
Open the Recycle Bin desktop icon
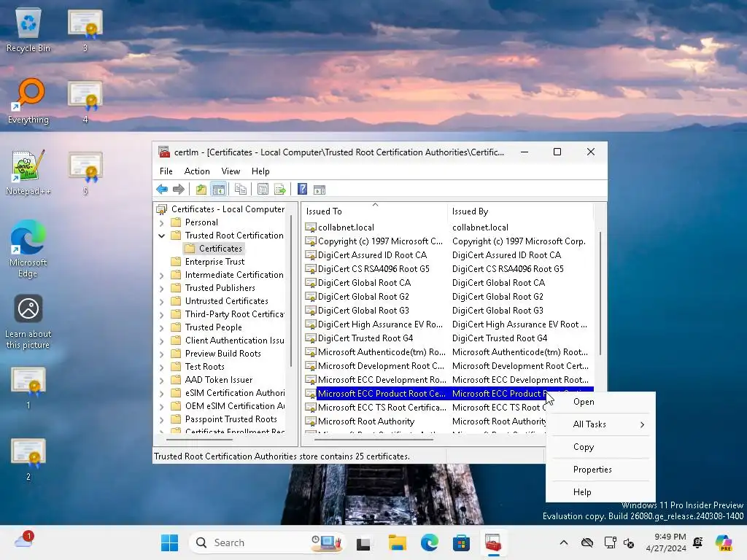(x=28, y=29)
